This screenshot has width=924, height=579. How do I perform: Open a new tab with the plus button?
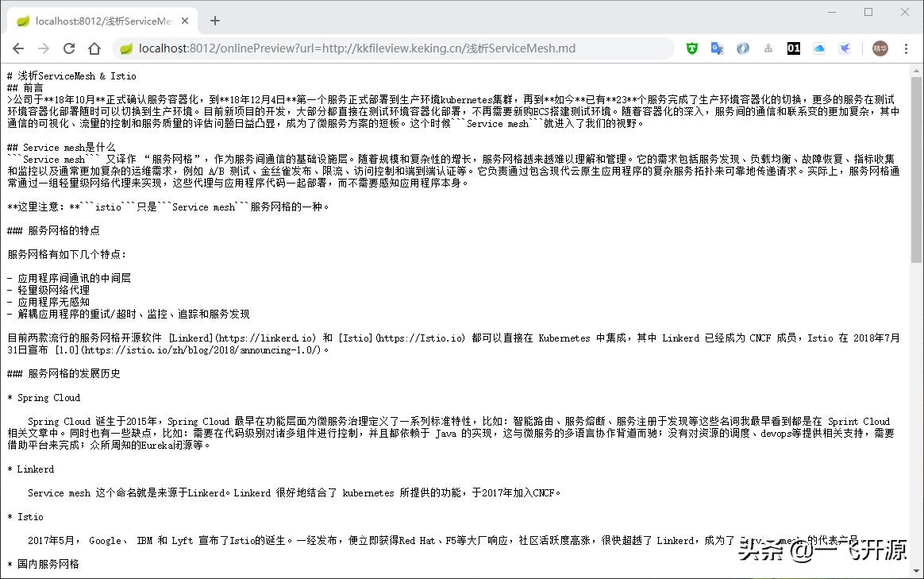point(214,21)
